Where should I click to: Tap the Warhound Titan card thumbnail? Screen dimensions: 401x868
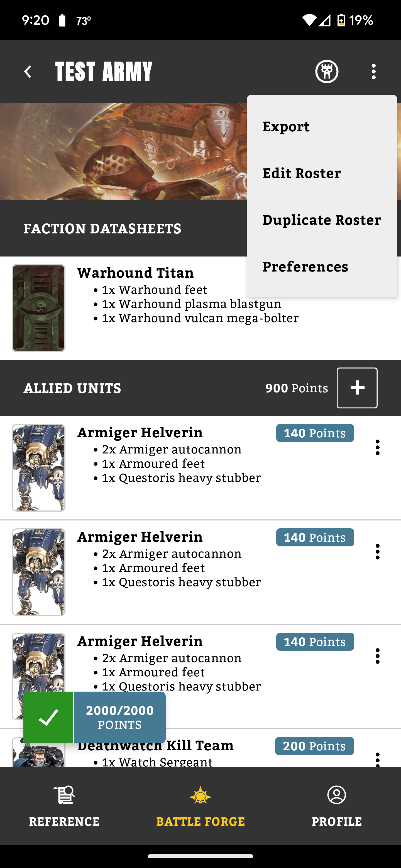(x=38, y=308)
